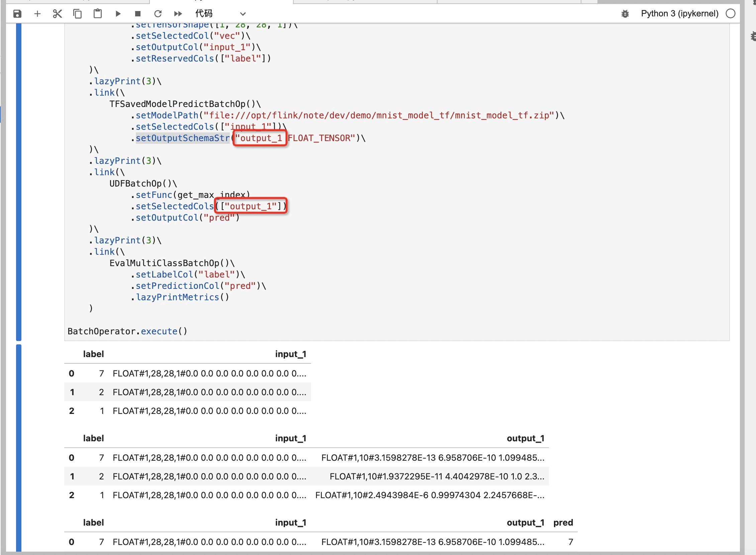
Task: Click the output_1 header in the second table
Action: pyautogui.click(x=526, y=438)
